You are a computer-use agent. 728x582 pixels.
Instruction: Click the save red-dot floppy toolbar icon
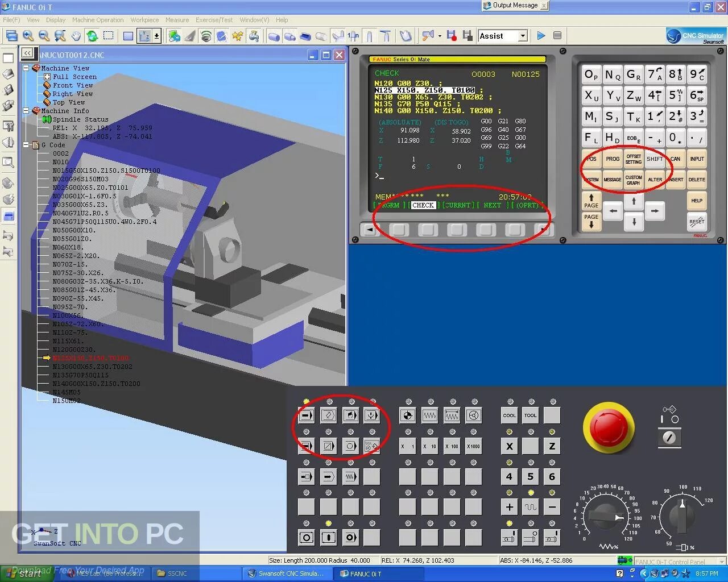pos(452,36)
